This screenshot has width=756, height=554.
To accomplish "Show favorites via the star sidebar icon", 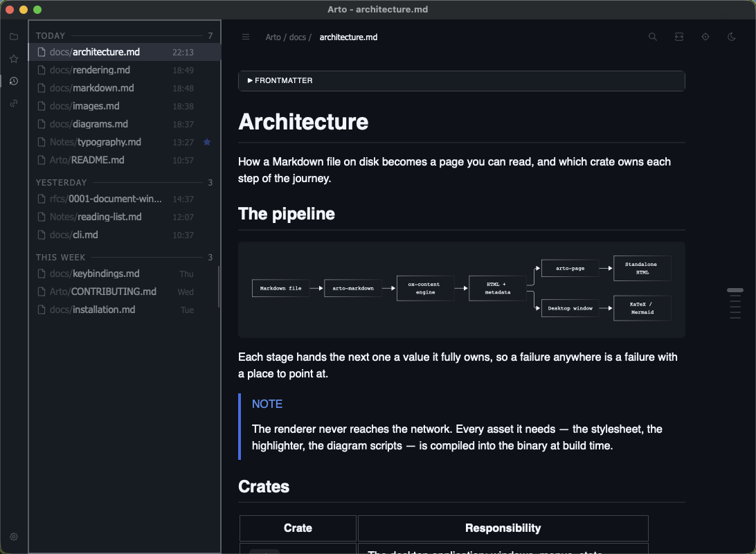I will [14, 59].
